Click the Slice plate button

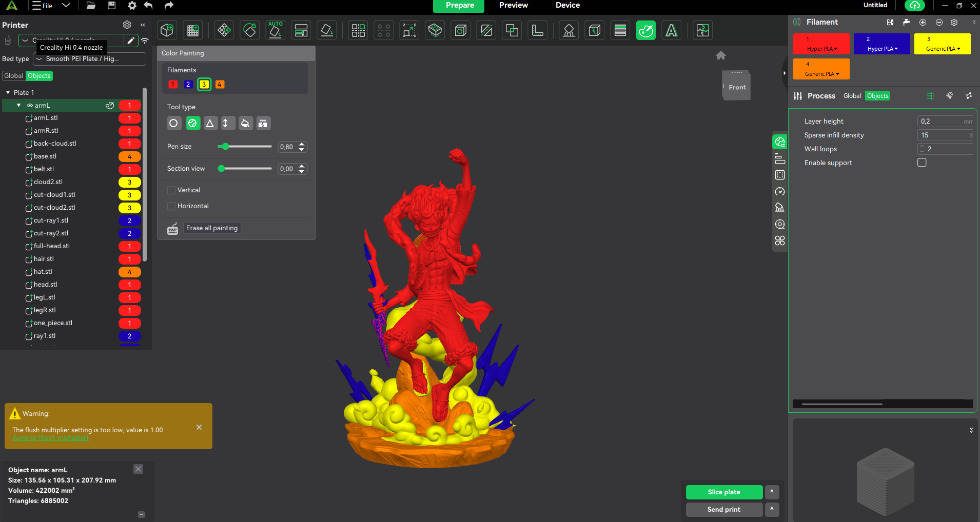click(x=724, y=492)
